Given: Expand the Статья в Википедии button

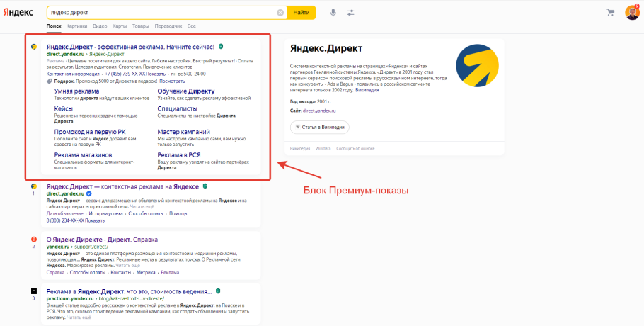Looking at the screenshot, I should [x=320, y=127].
